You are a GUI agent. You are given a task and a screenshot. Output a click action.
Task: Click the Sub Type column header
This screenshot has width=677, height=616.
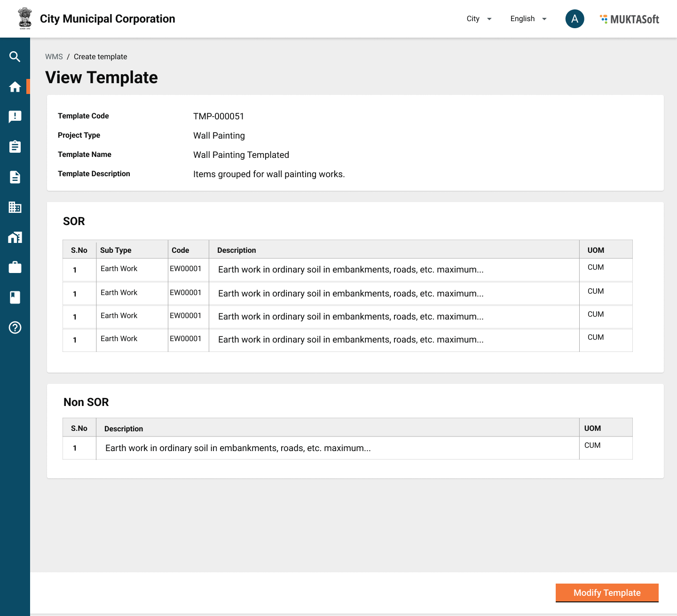pos(116,250)
